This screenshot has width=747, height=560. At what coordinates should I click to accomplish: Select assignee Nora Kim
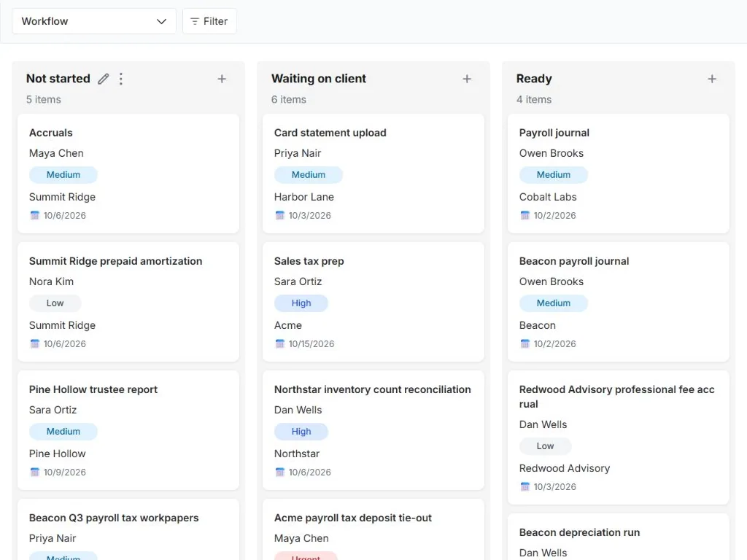coord(52,281)
